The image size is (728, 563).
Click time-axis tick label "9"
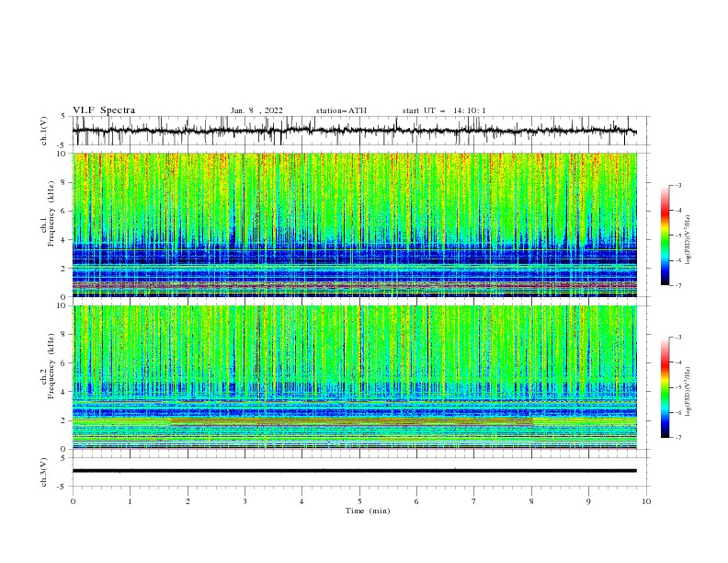tap(588, 501)
